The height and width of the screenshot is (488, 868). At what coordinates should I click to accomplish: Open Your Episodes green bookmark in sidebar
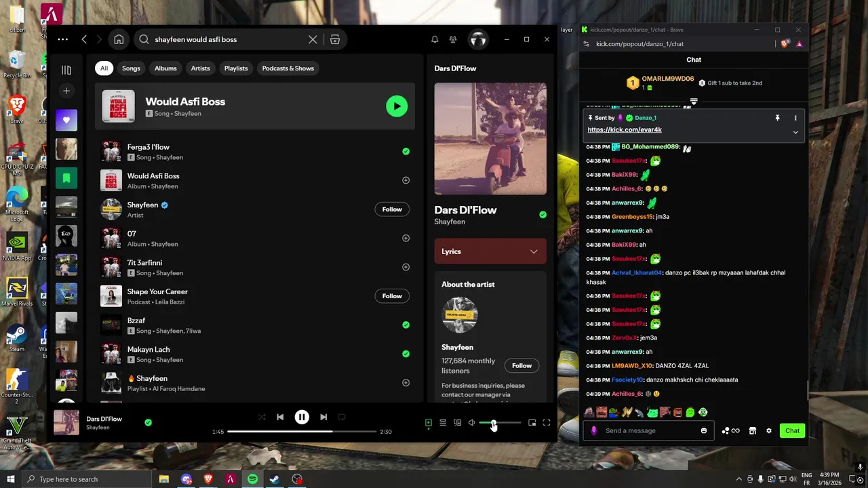(x=66, y=178)
